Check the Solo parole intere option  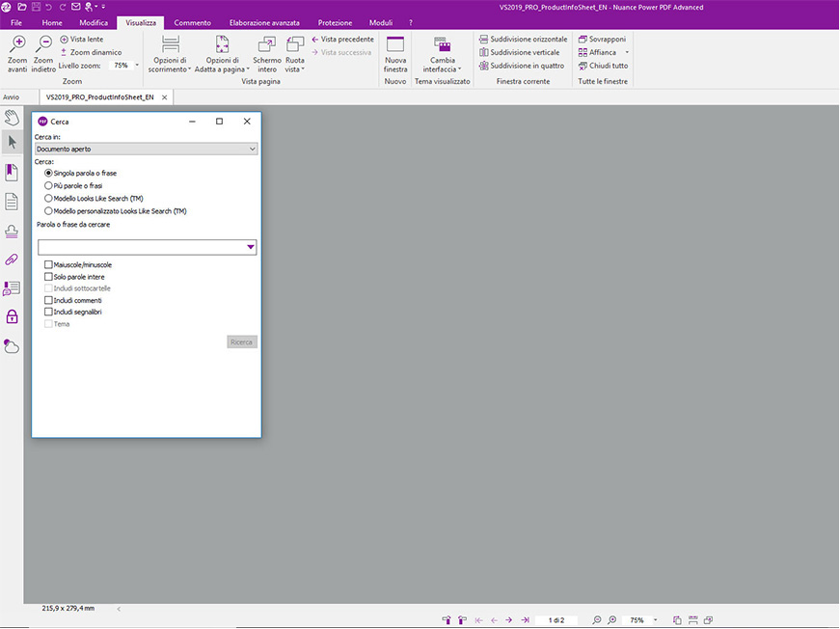(48, 277)
